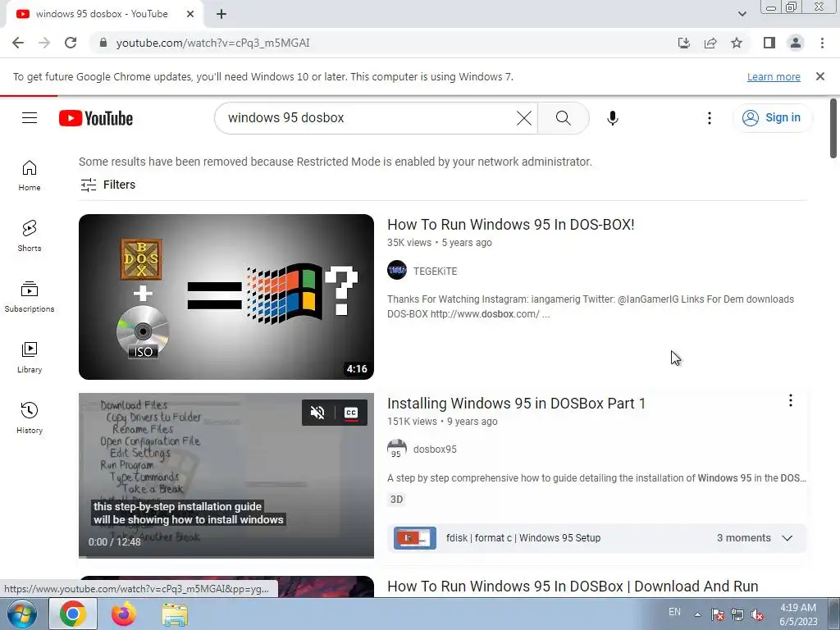840x630 pixels.
Task: Open dosbox95 channel name link
Action: pyautogui.click(x=435, y=450)
